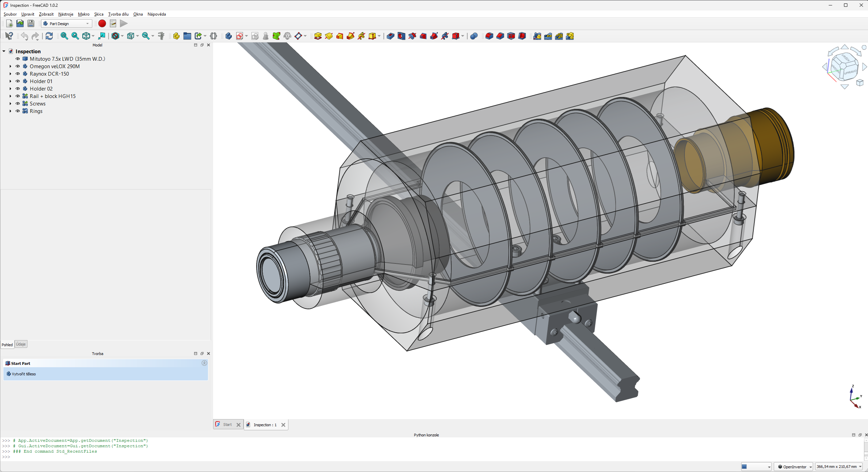Click the top arrow of navigation cube

pyautogui.click(x=845, y=47)
